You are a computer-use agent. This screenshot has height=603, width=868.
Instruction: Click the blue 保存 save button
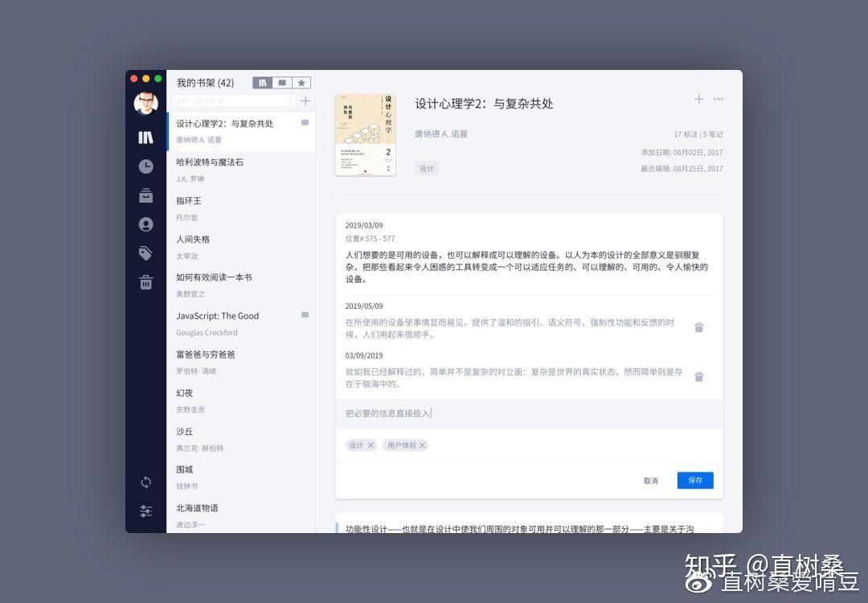pos(695,480)
